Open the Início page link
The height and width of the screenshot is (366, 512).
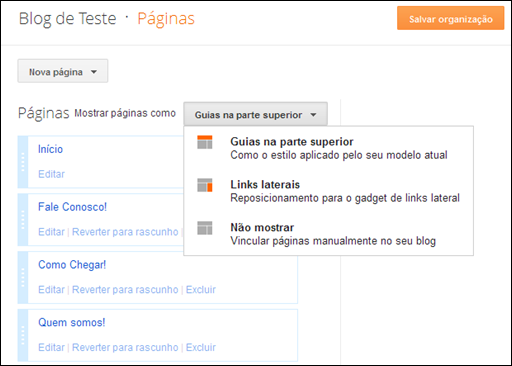point(50,149)
